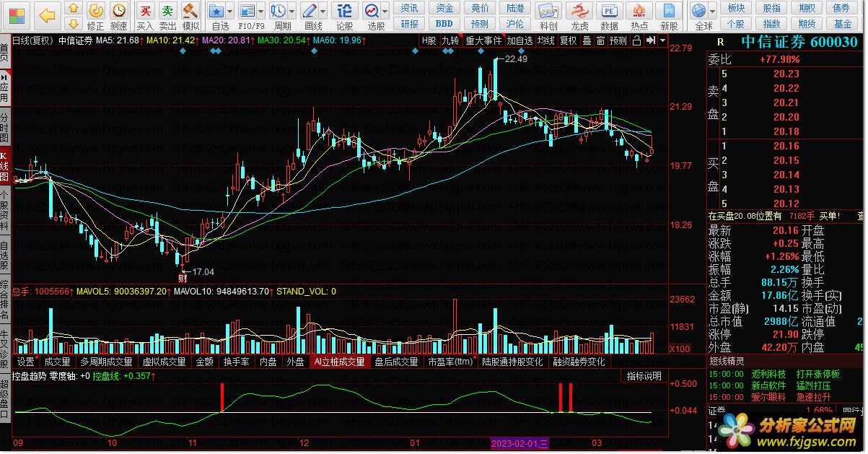The width and height of the screenshot is (868, 454).
Task: Open 指标说明 indicator description
Action: [x=644, y=376]
